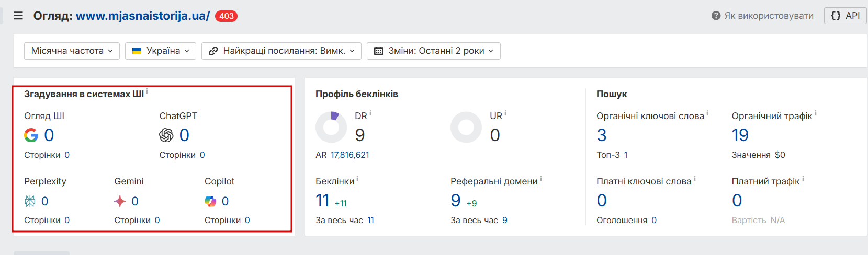Image resolution: width=868 pixels, height=255 pixels.
Task: Click the info icon beside DR
Action: coord(370,113)
